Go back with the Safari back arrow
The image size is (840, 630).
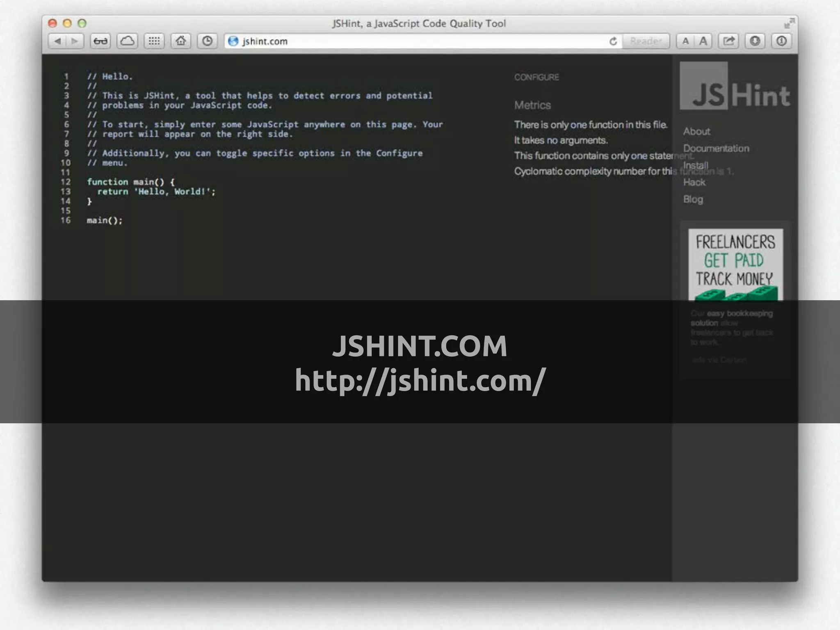click(57, 41)
